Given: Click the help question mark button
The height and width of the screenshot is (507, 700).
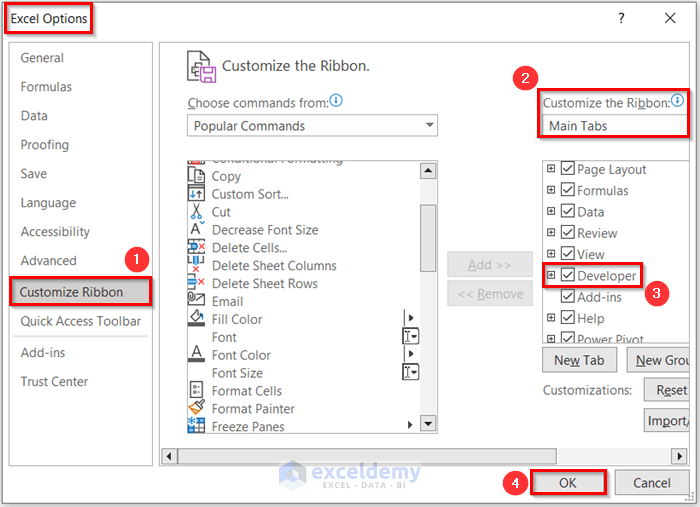Looking at the screenshot, I should 621,18.
